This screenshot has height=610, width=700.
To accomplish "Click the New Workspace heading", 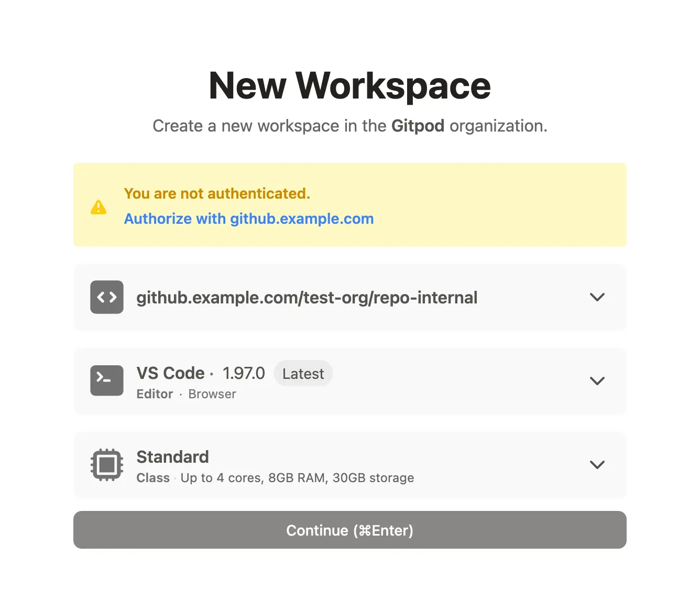I will pyautogui.click(x=350, y=85).
